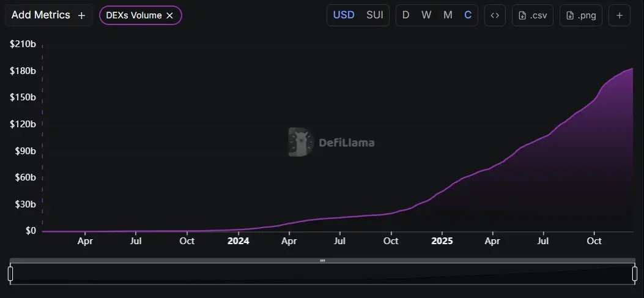The image size is (644, 298).
Task: Click the $30b y-axis label
Action: [x=25, y=204]
